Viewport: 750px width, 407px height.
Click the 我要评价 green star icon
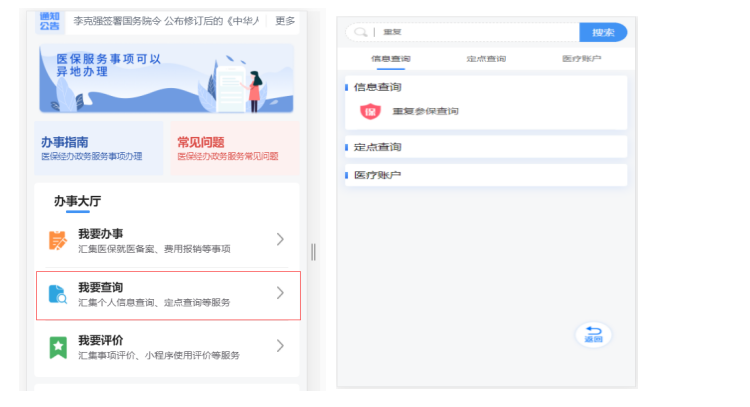[58, 347]
